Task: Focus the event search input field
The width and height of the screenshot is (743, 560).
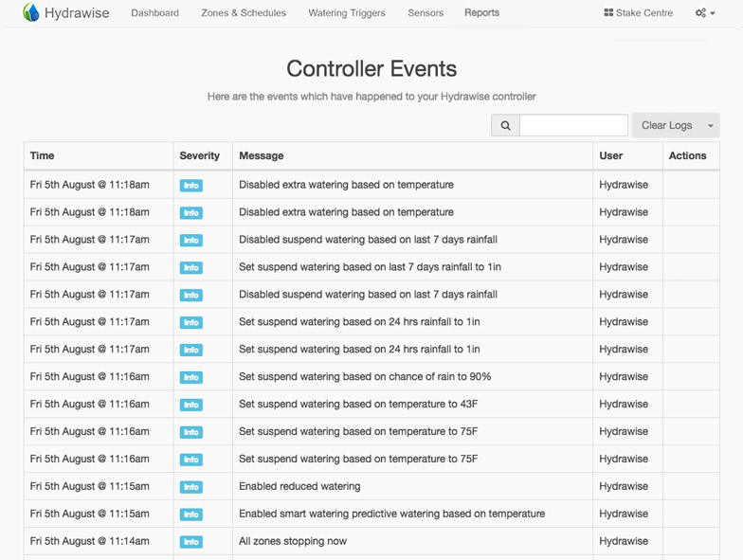Action: point(573,125)
